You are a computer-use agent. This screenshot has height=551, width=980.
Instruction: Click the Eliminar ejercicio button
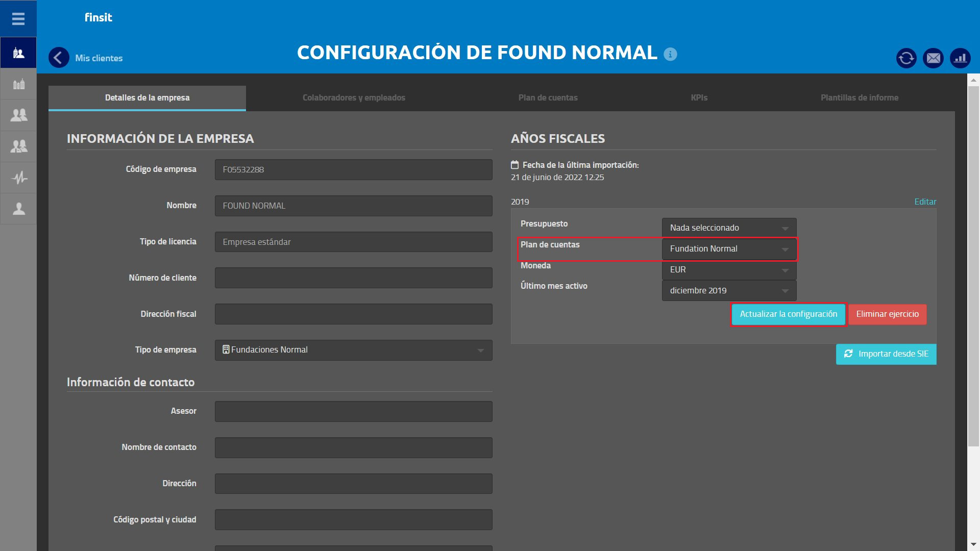887,314
